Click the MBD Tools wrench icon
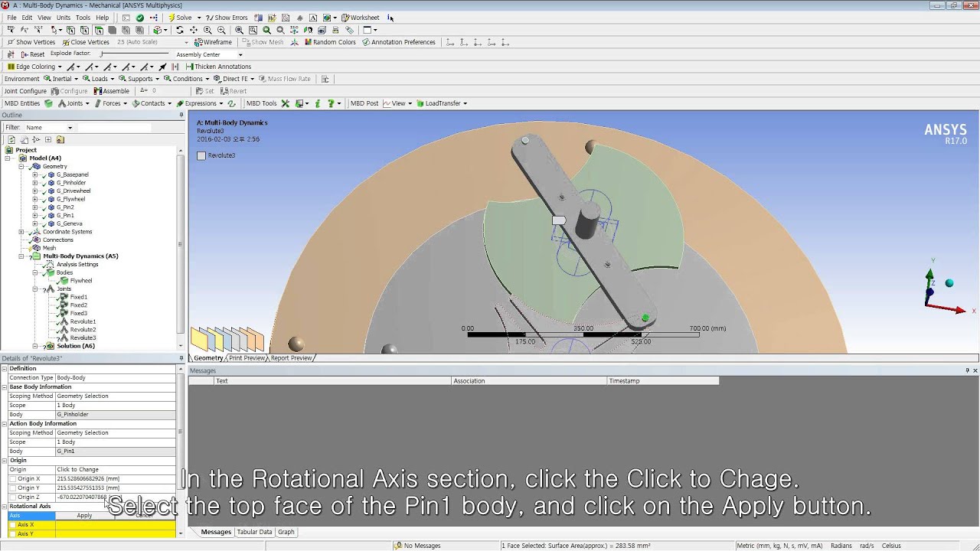 [286, 103]
